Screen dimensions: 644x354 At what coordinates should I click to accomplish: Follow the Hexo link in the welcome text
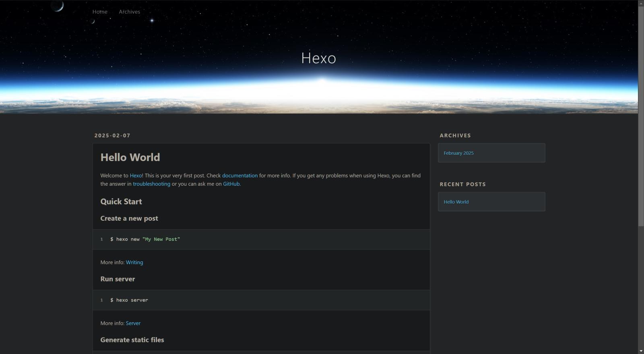[136, 176]
